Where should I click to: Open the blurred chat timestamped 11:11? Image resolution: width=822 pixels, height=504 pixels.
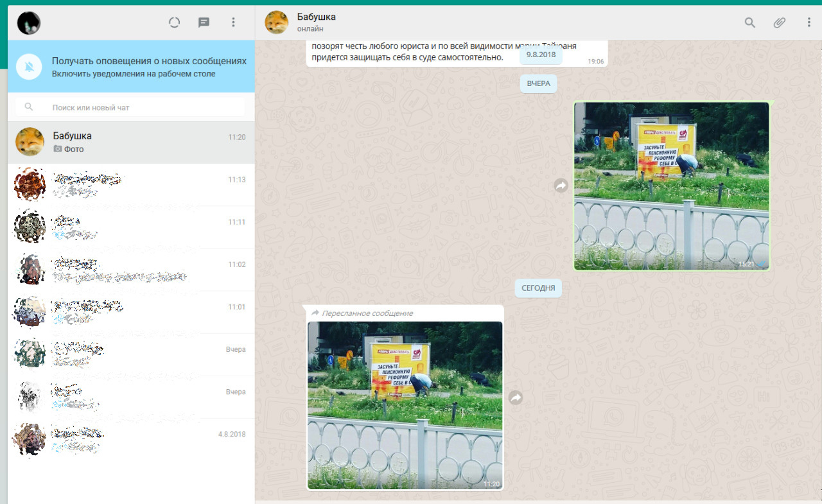[131, 227]
